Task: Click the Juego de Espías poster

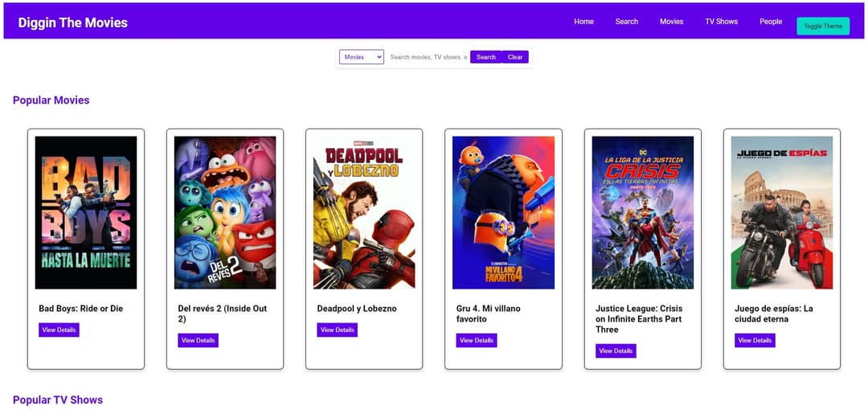Action: point(782,212)
